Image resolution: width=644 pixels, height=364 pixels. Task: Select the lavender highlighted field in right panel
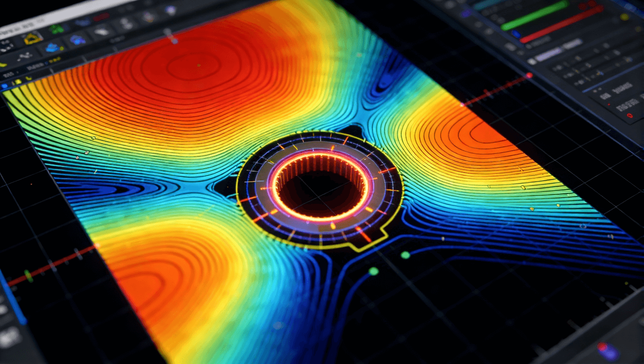(548, 53)
